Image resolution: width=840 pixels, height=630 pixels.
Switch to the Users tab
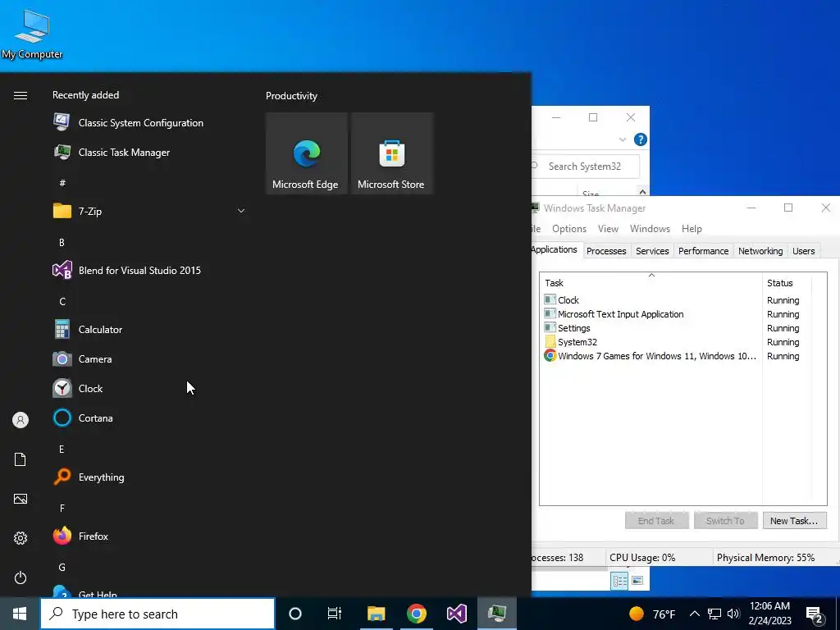click(x=804, y=251)
